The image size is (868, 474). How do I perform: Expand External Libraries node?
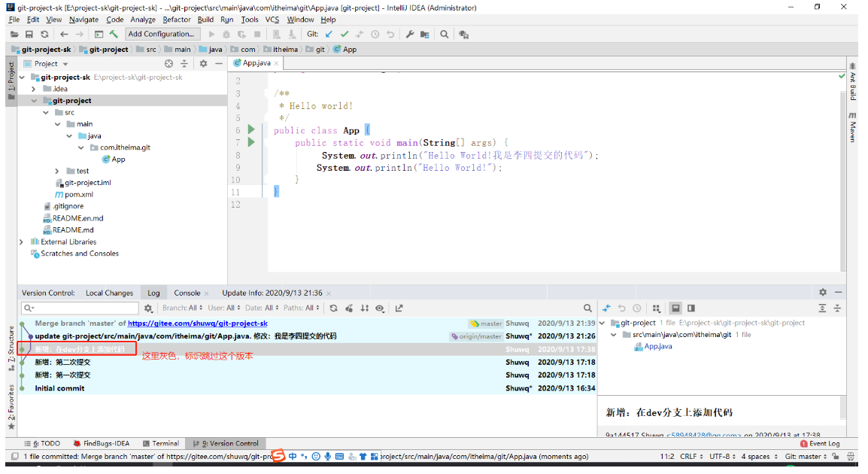coord(22,242)
